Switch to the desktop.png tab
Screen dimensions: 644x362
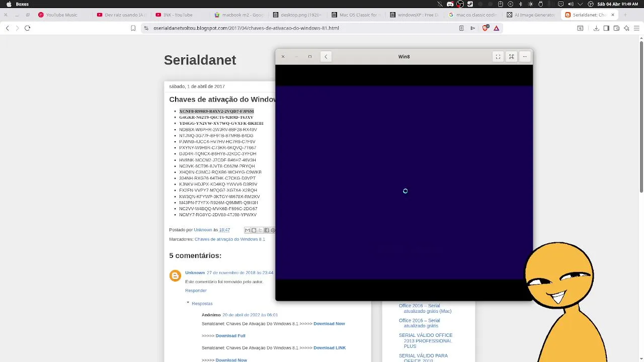(x=297, y=15)
